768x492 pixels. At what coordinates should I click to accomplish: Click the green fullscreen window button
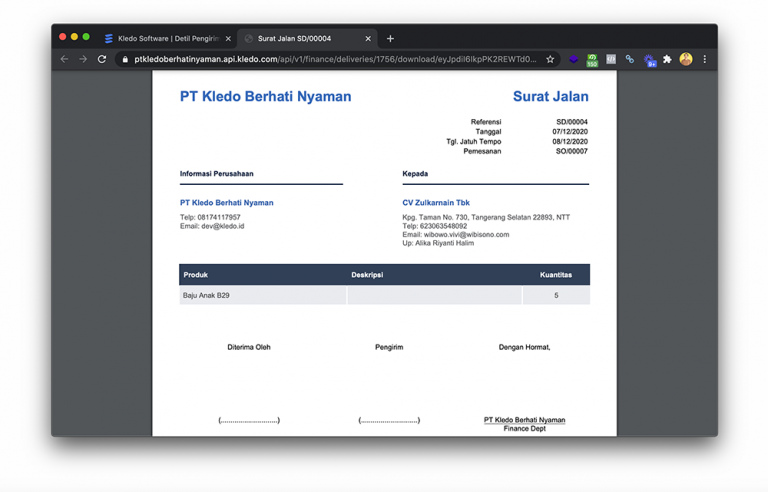pos(86,37)
